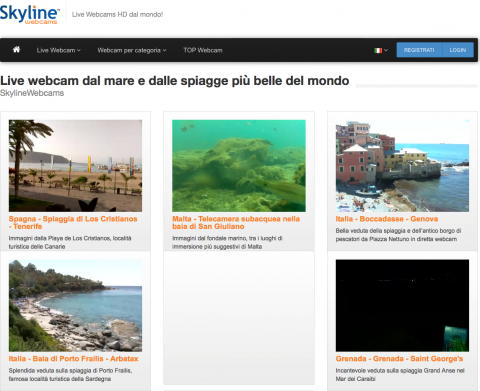Click the LOGIN button
The height and width of the screenshot is (391, 480).
458,50
